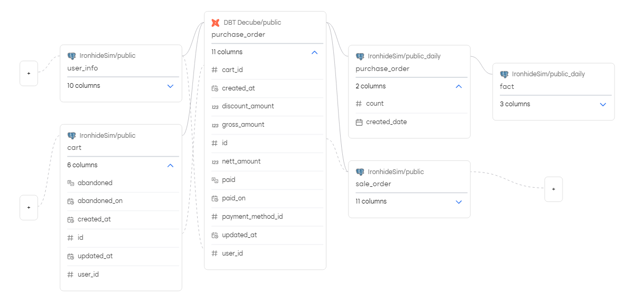Click the hash icon beside payment_method_id
Image resolution: width=644 pixels, height=304 pixels.
(x=214, y=217)
